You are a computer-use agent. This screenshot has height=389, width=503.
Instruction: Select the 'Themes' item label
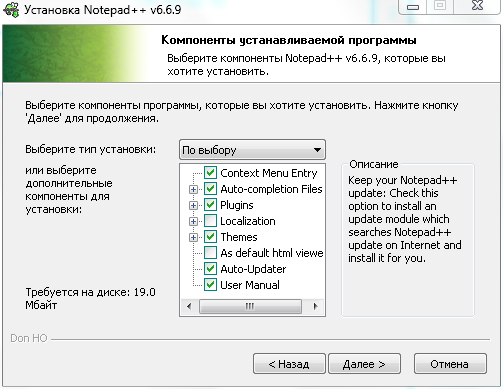[x=239, y=237]
